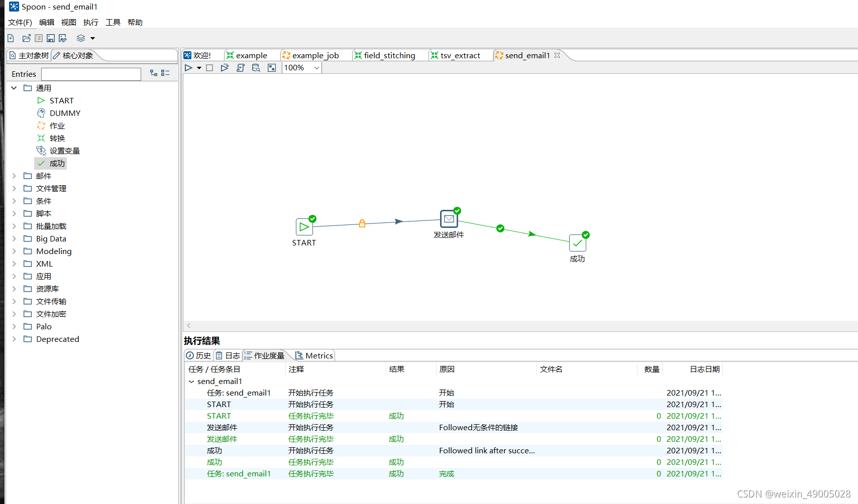Expand the Big Data folder
Screen dimensions: 858x504
(14, 238)
